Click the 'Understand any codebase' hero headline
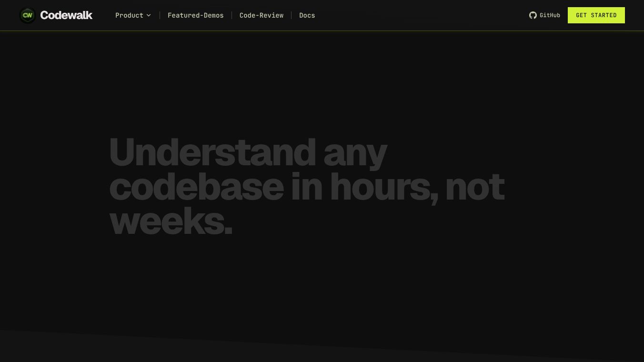The height and width of the screenshot is (362, 644). coord(307,186)
